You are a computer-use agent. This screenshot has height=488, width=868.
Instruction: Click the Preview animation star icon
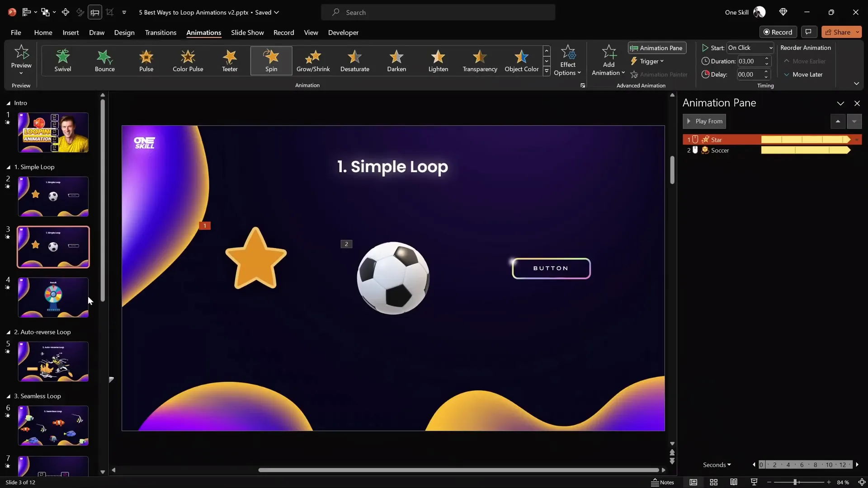(x=21, y=52)
